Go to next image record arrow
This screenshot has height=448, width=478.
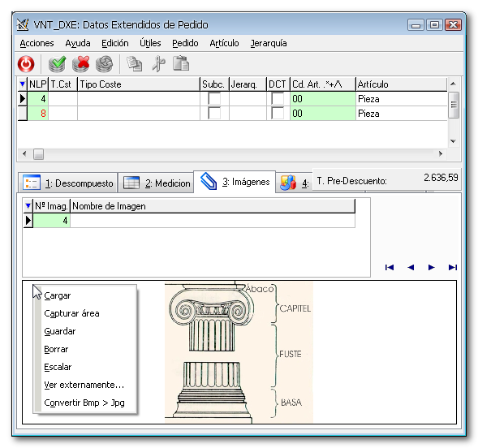coord(431,268)
